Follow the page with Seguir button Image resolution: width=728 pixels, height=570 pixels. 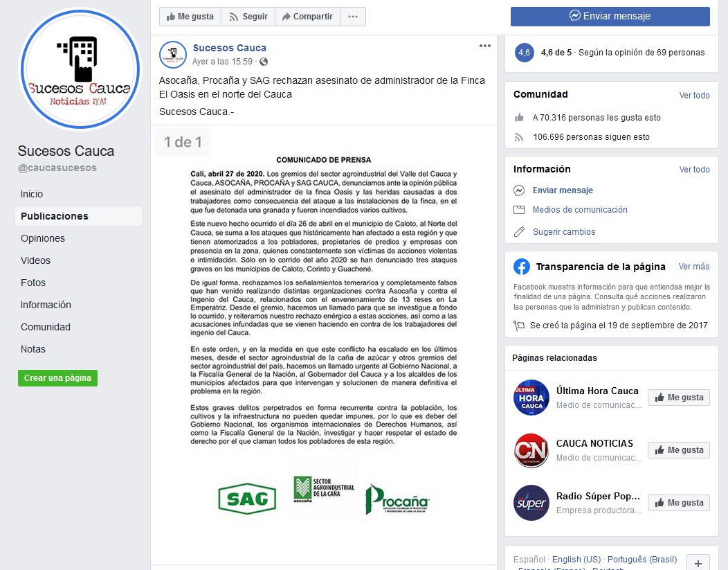248,17
